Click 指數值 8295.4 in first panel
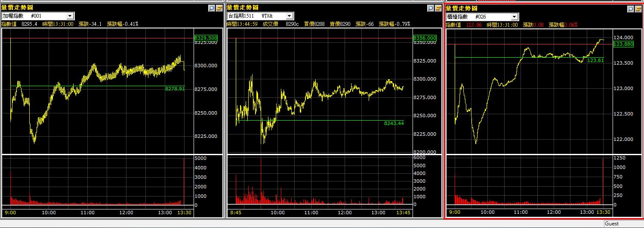Viewport: 644px width, 228px height. [x=19, y=24]
